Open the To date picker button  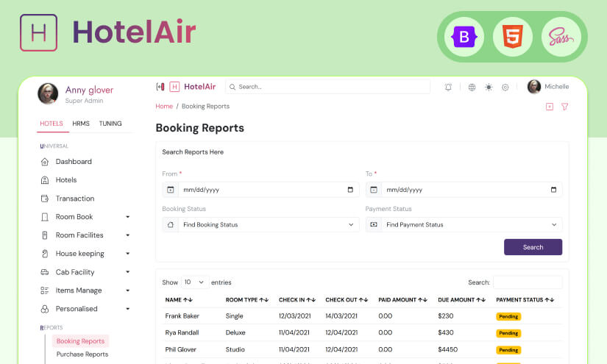tap(553, 190)
